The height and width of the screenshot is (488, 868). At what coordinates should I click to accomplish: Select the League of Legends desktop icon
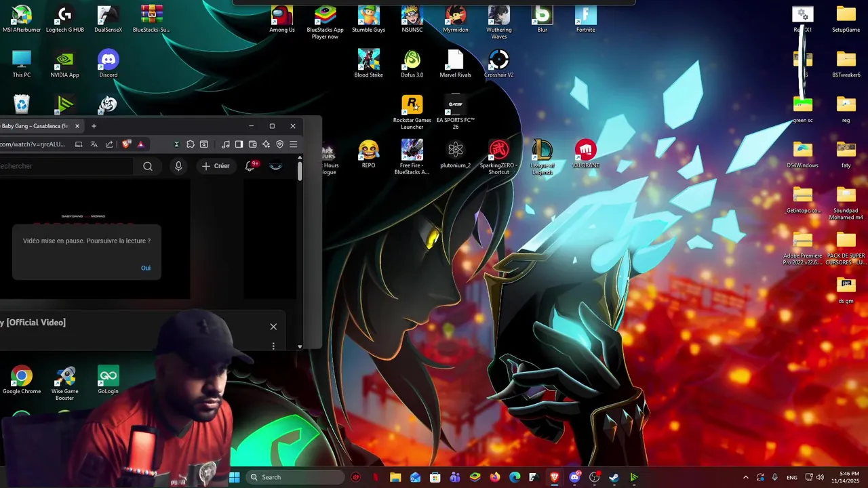tap(542, 157)
